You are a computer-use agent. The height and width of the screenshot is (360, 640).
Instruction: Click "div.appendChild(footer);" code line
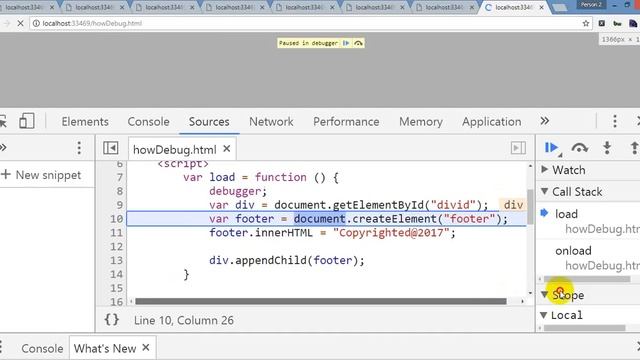287,260
